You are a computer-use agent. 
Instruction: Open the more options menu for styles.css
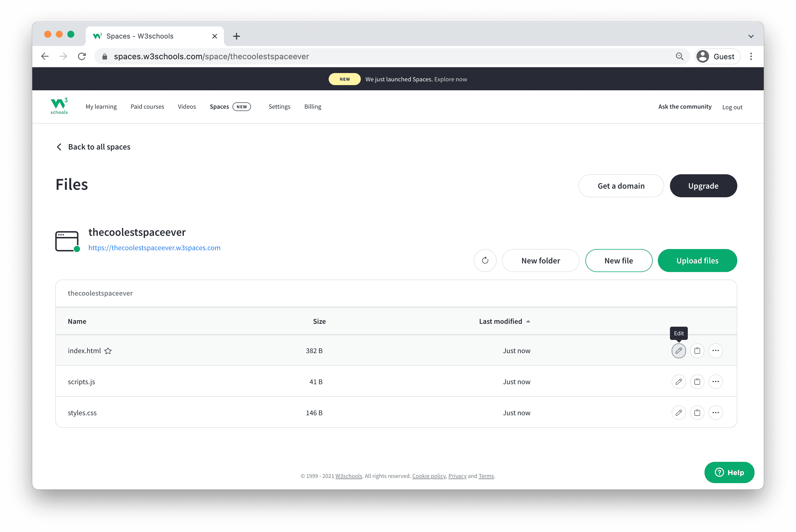click(x=715, y=413)
